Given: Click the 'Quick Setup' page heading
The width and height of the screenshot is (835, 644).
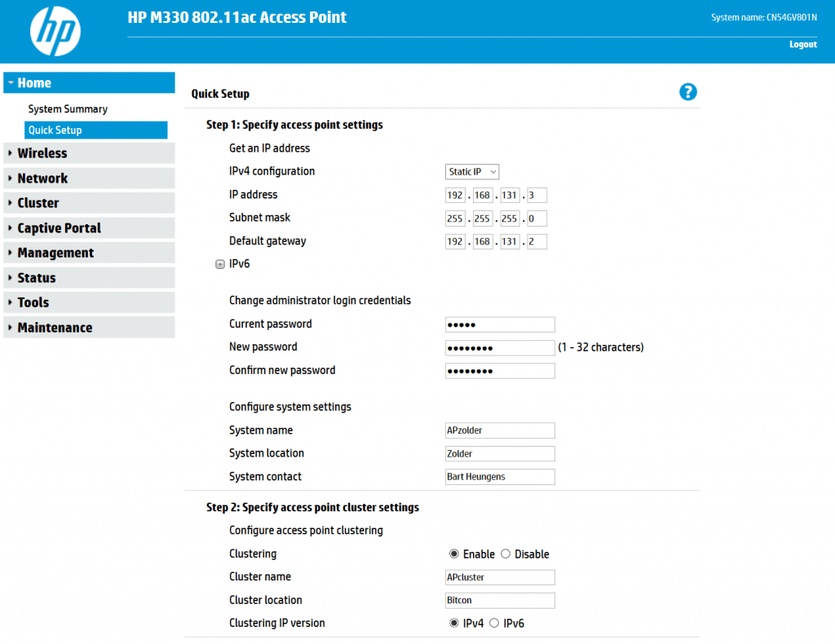Looking at the screenshot, I should [x=220, y=95].
